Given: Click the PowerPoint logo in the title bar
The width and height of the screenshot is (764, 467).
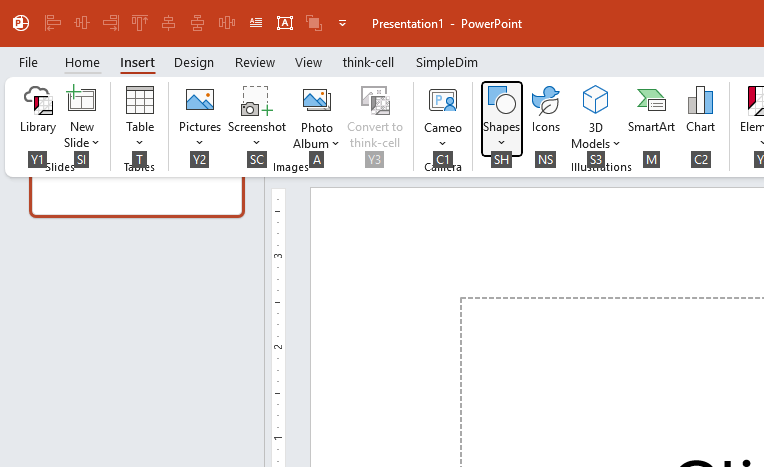Looking at the screenshot, I should click(20, 23).
